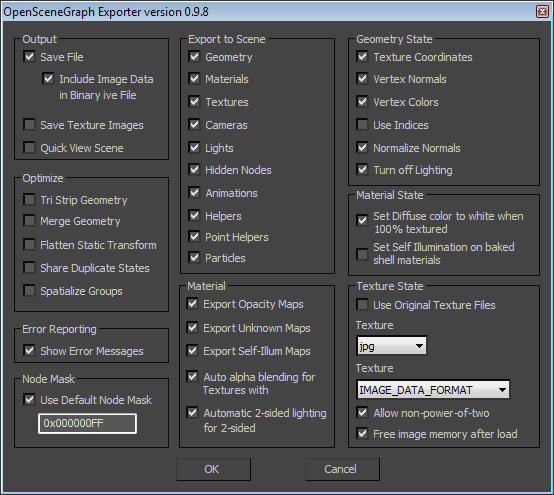Screen dimensions: 554x495
Task: Enable Set Self Illumination on baked shell
Action: pos(362,254)
